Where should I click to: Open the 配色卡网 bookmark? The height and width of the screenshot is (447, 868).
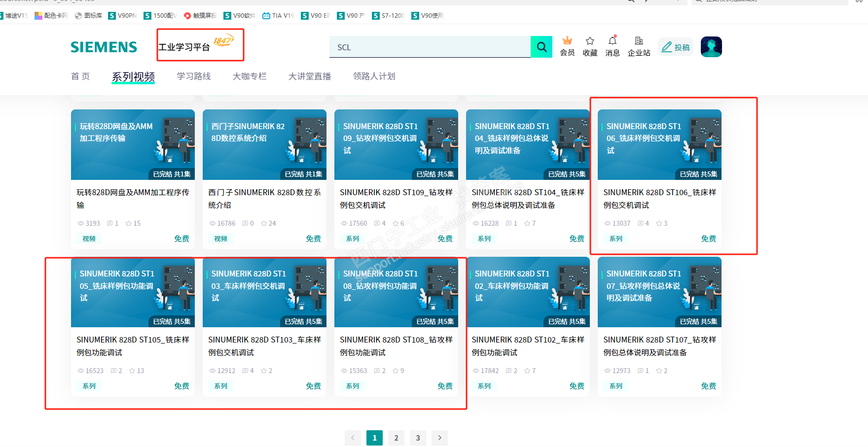pos(51,15)
